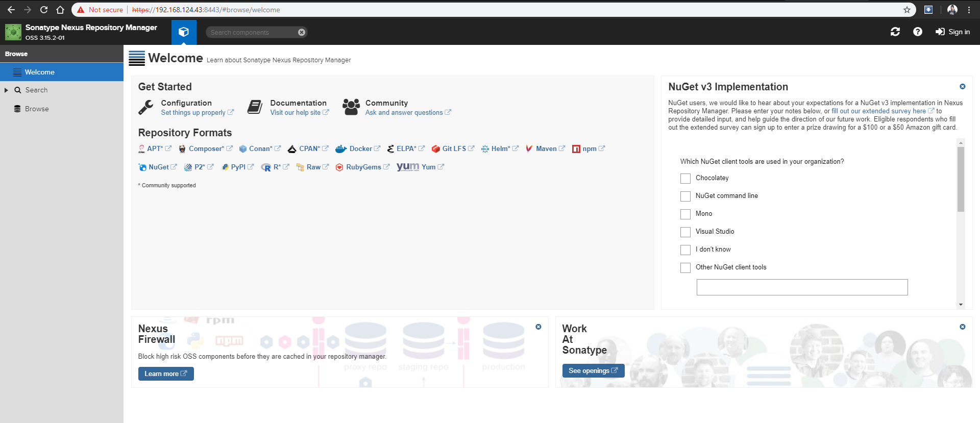Open the P2 format link

(199, 167)
